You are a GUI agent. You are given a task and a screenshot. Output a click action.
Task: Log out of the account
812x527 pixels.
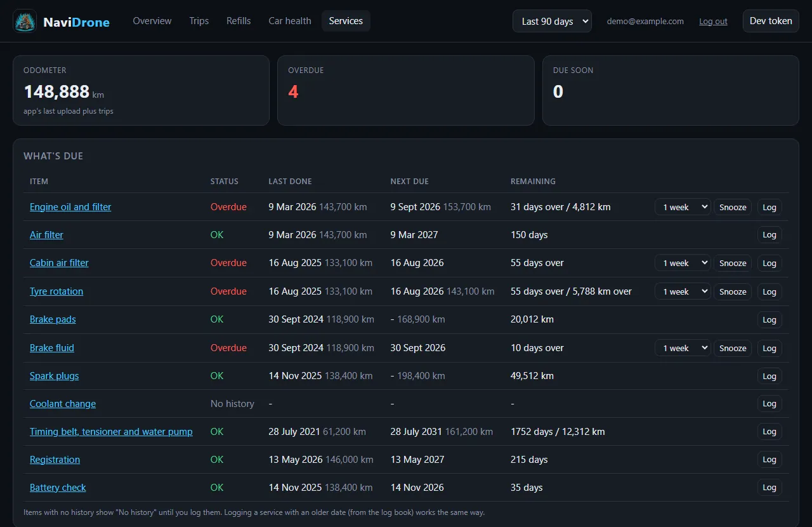pyautogui.click(x=713, y=21)
